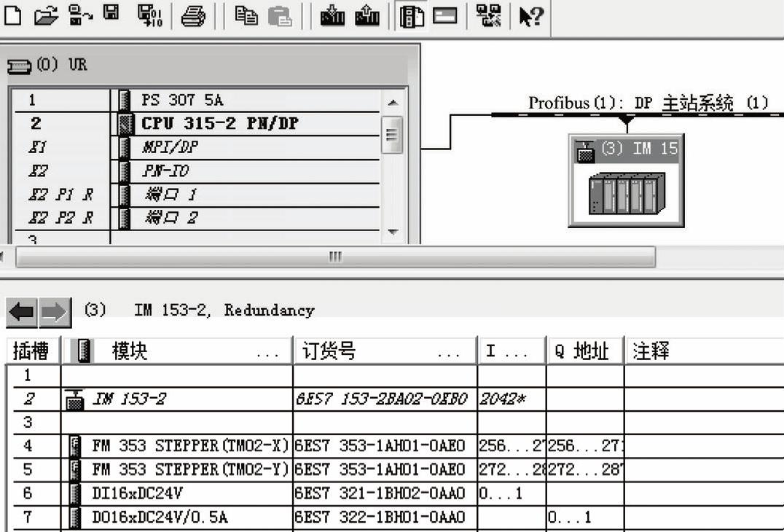Click order number 6ES7 322-1BH01-0AA0
The image size is (784, 532).
[380, 517]
